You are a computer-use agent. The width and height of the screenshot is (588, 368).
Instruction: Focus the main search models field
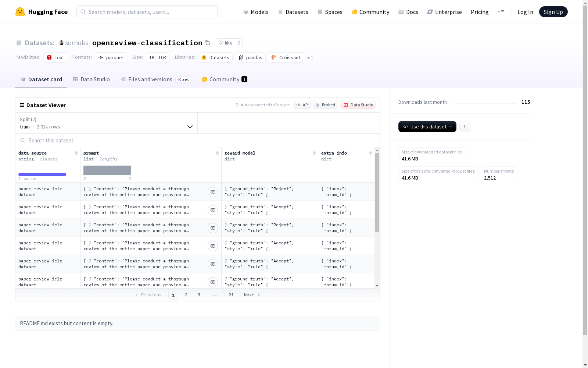(147, 12)
